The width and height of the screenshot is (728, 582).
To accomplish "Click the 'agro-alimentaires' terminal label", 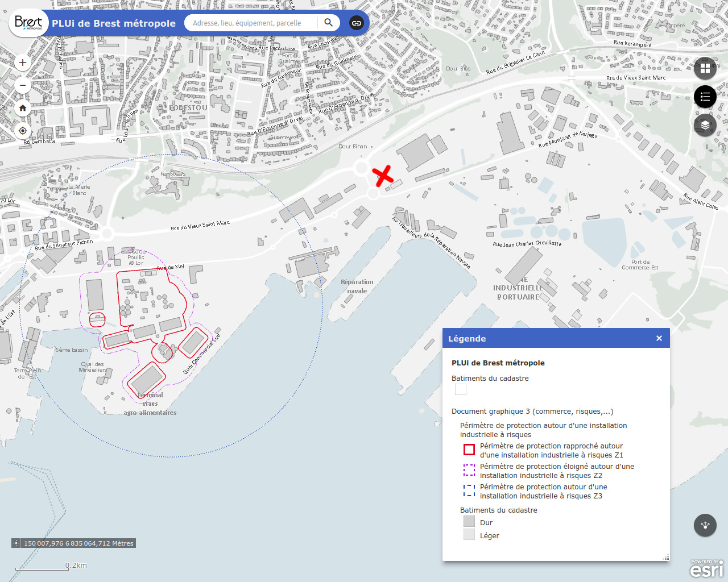I will point(150,413).
